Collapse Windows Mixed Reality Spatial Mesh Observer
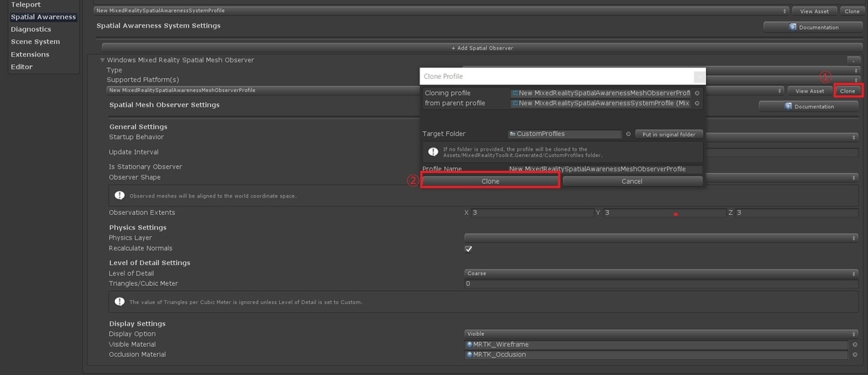The height and width of the screenshot is (375, 868). 103,60
